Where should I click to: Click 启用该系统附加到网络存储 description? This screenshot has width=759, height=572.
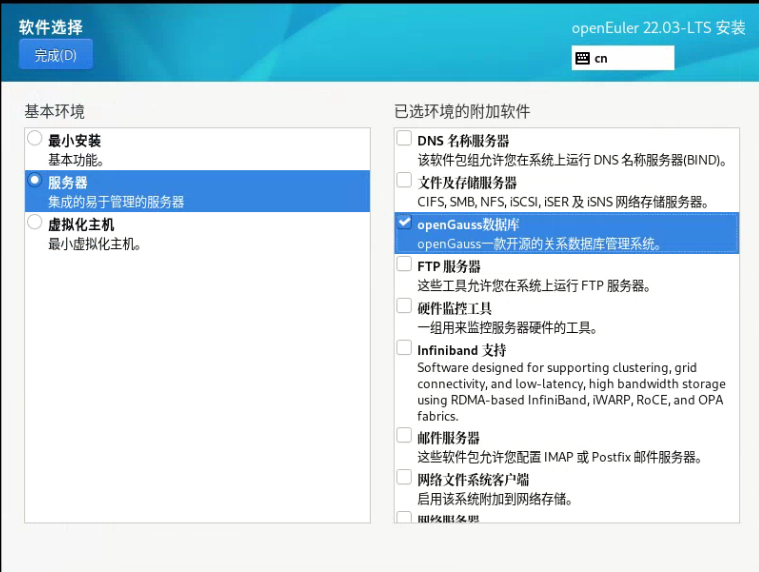tap(495, 499)
